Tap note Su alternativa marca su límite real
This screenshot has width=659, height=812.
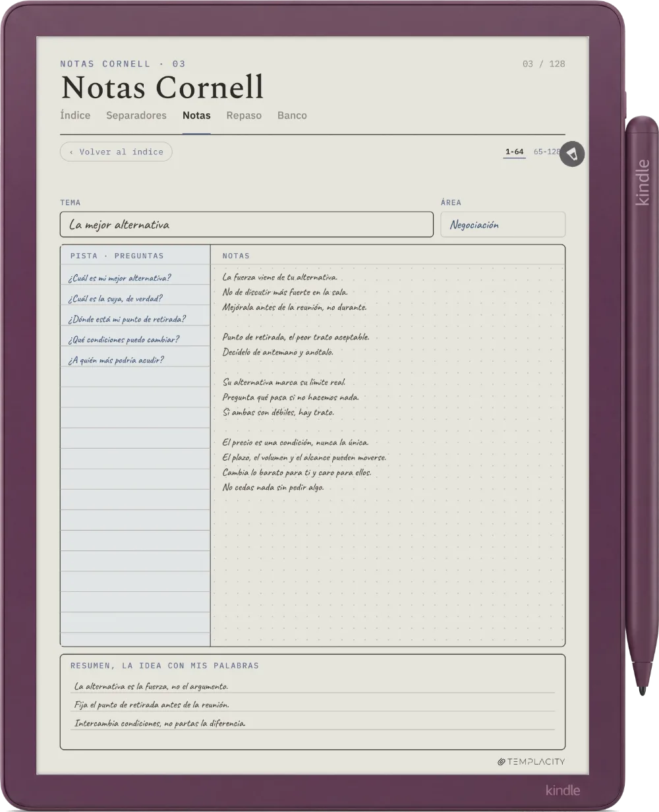284,382
